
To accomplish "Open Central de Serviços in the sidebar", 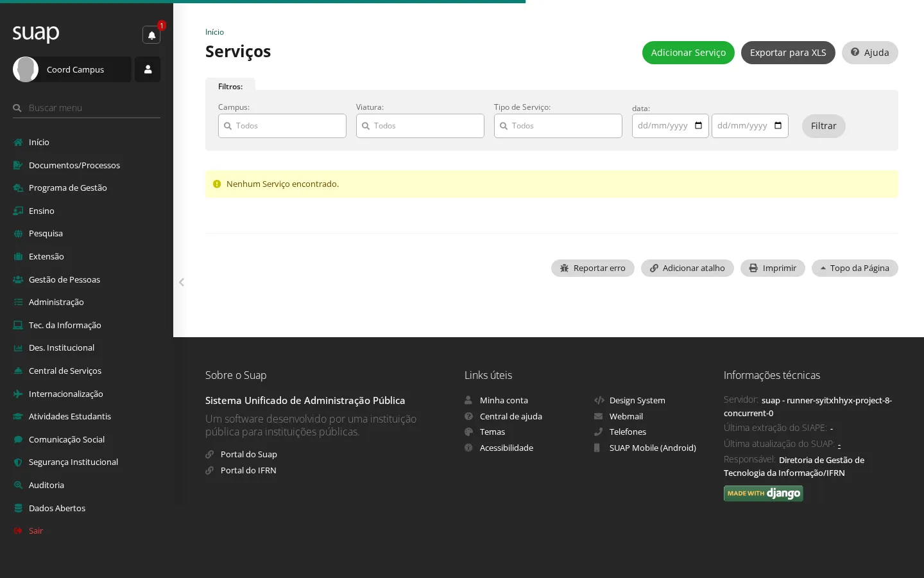I will point(87,371).
